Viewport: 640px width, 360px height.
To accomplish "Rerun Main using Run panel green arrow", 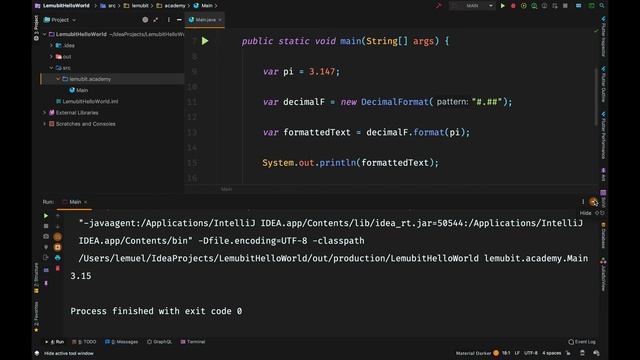I will pyautogui.click(x=46, y=216).
